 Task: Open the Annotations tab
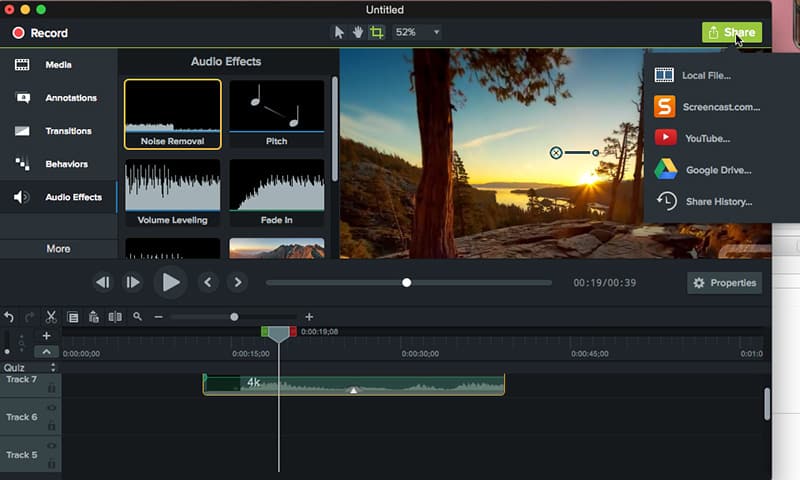click(x=59, y=98)
